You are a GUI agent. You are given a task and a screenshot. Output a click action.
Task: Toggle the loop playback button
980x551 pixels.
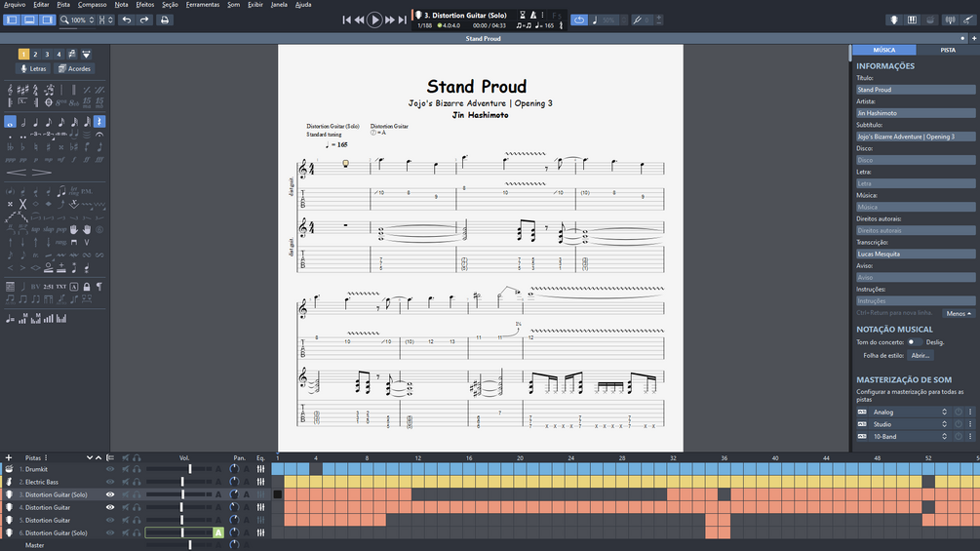(579, 20)
